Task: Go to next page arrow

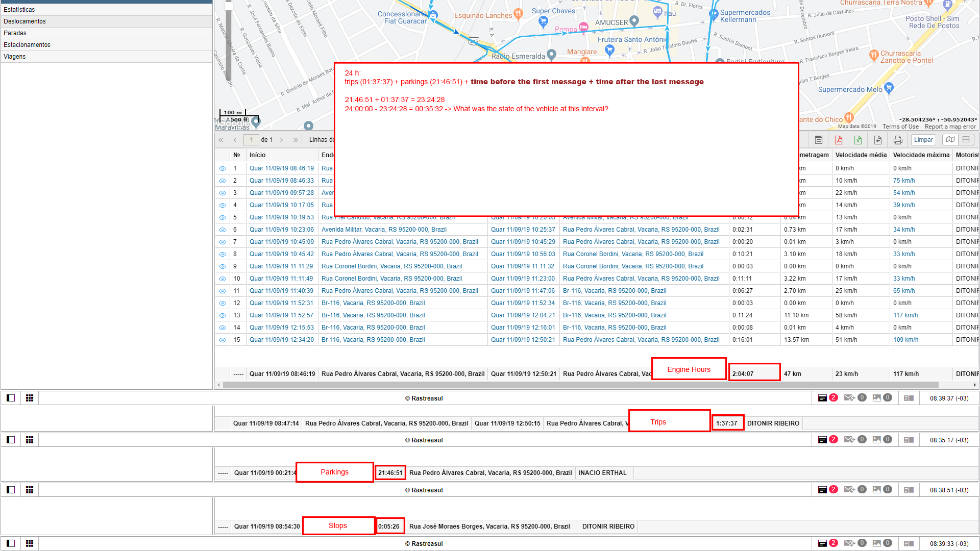Action: [281, 140]
